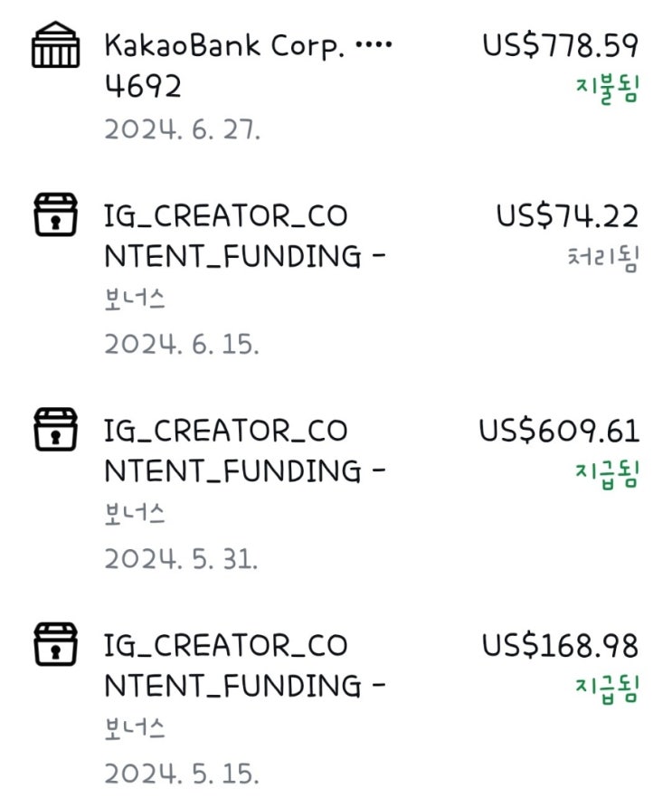The height and width of the screenshot is (807, 672).
Task: Click the 지급됨 status under US$168.98
Action: point(607,688)
